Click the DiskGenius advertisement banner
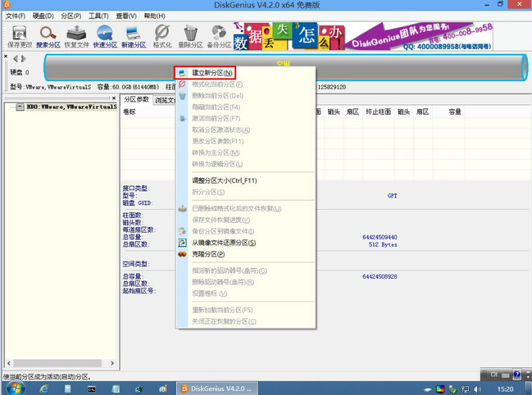The image size is (532, 395). coord(383,36)
